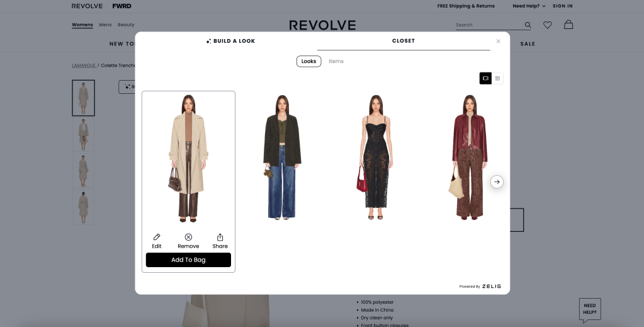Click the Sign In link
The width and height of the screenshot is (644, 327).
[563, 6]
